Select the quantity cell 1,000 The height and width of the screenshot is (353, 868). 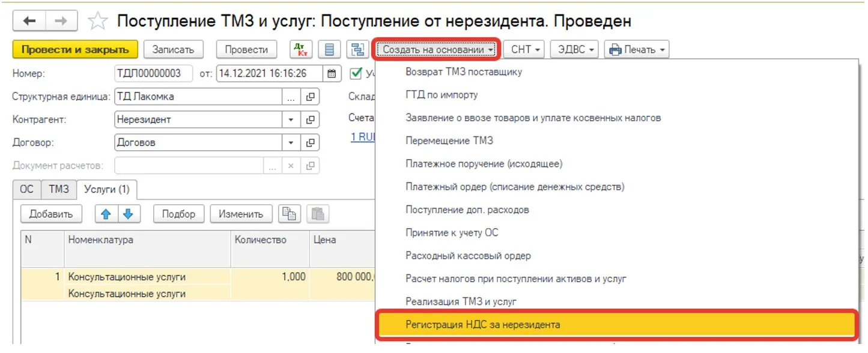[270, 277]
